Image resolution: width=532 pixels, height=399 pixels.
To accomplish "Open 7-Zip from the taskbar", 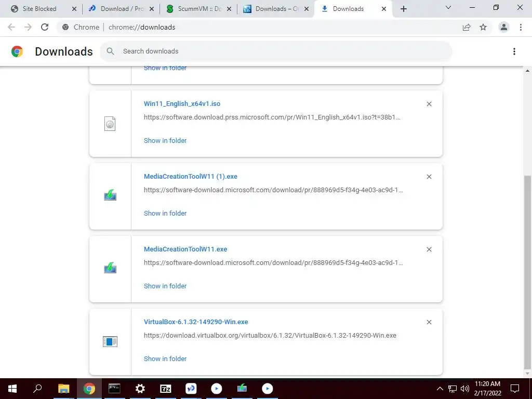I will click(166, 389).
